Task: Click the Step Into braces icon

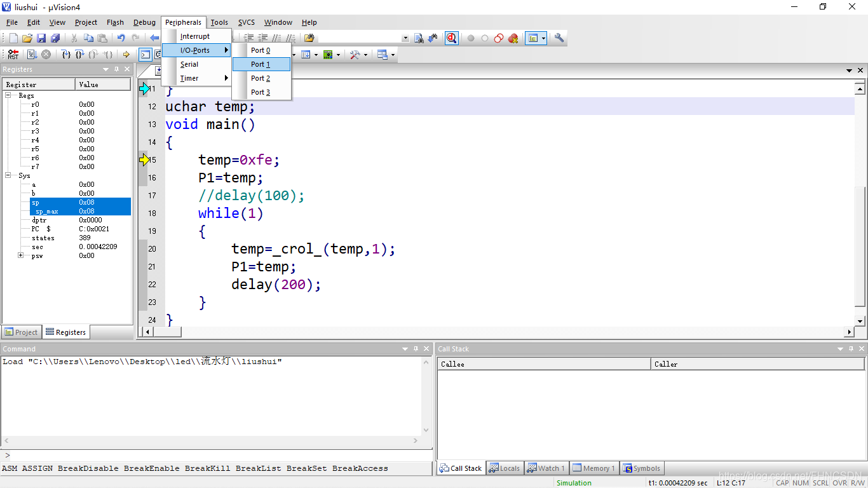Action: [x=66, y=55]
